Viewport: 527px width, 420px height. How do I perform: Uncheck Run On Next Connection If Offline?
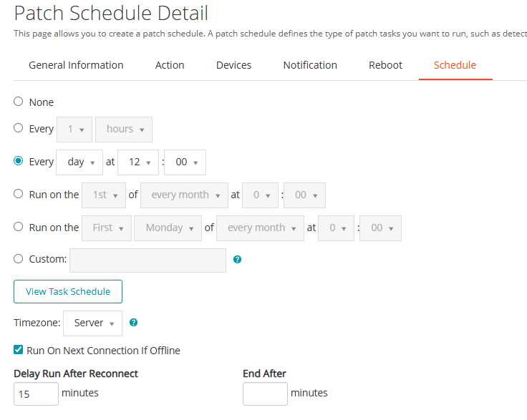click(19, 350)
